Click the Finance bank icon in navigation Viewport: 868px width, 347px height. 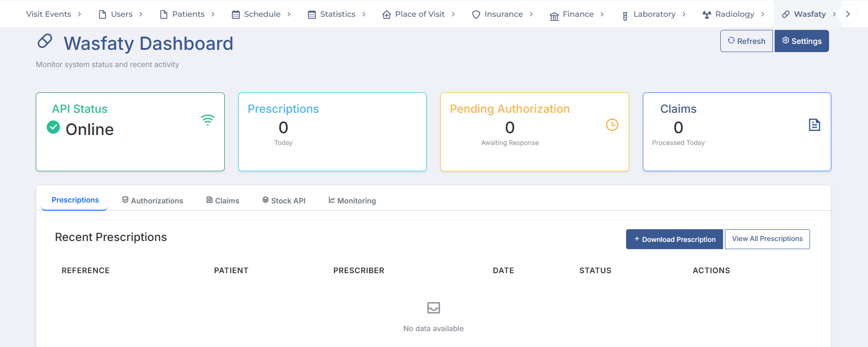(x=554, y=16)
